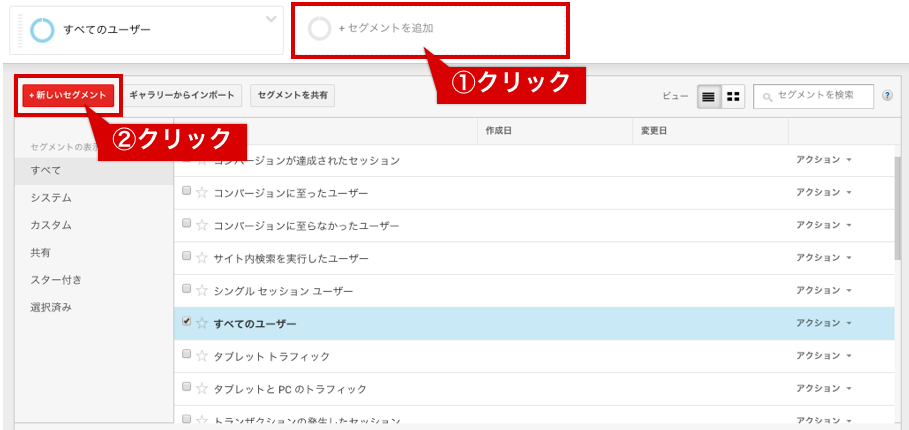Click ギャラリーからインポート button
The height and width of the screenshot is (430, 909).
click(x=182, y=95)
